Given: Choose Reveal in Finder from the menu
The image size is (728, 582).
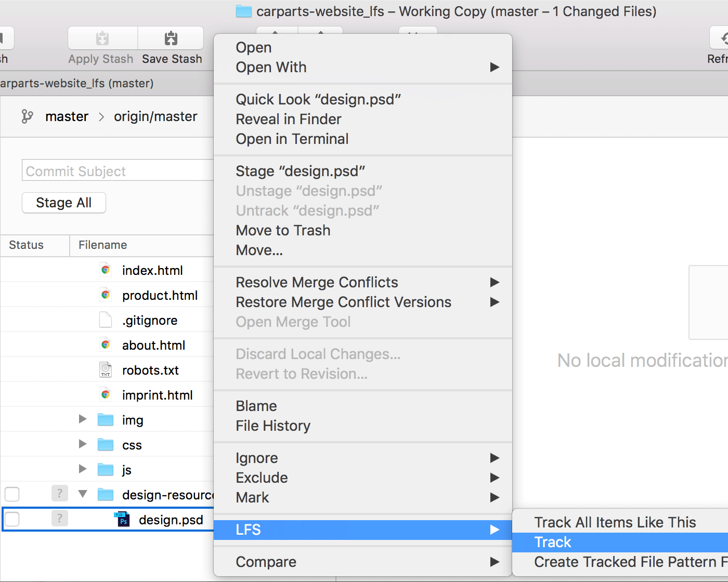Looking at the screenshot, I should pyautogui.click(x=288, y=119).
